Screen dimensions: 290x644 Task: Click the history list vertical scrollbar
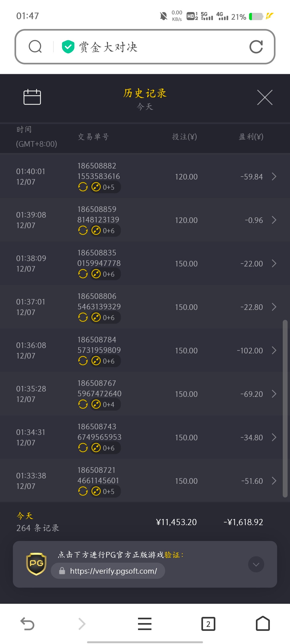point(285,408)
